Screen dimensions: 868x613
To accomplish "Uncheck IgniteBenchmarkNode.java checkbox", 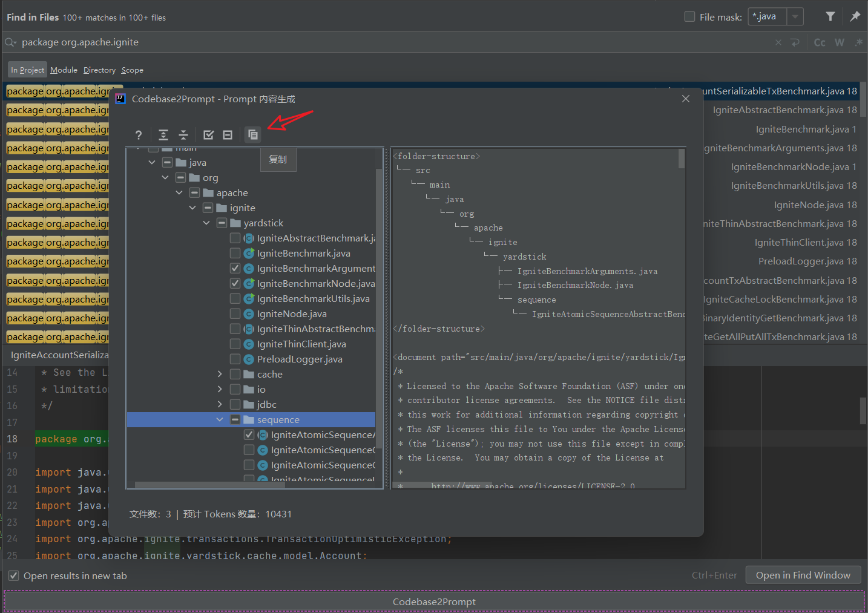I will pos(235,283).
